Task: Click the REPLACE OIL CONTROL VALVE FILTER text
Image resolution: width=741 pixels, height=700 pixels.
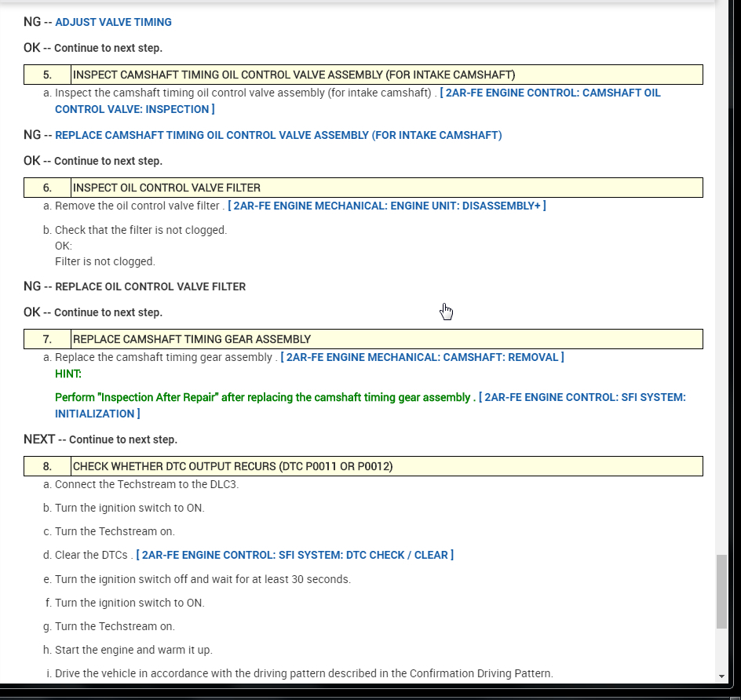Action: coord(150,286)
